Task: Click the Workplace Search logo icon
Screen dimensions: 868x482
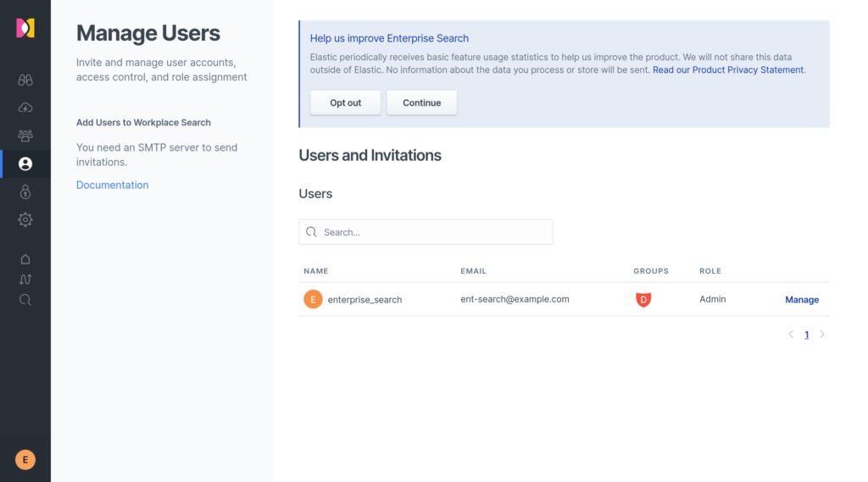Action: (x=25, y=28)
